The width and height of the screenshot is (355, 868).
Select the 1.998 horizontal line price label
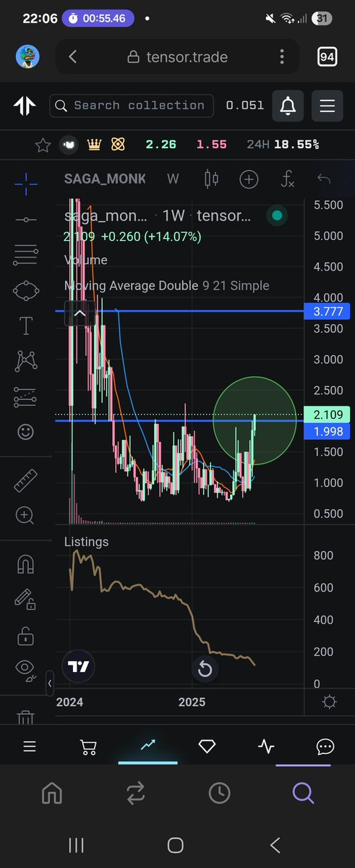point(328,431)
